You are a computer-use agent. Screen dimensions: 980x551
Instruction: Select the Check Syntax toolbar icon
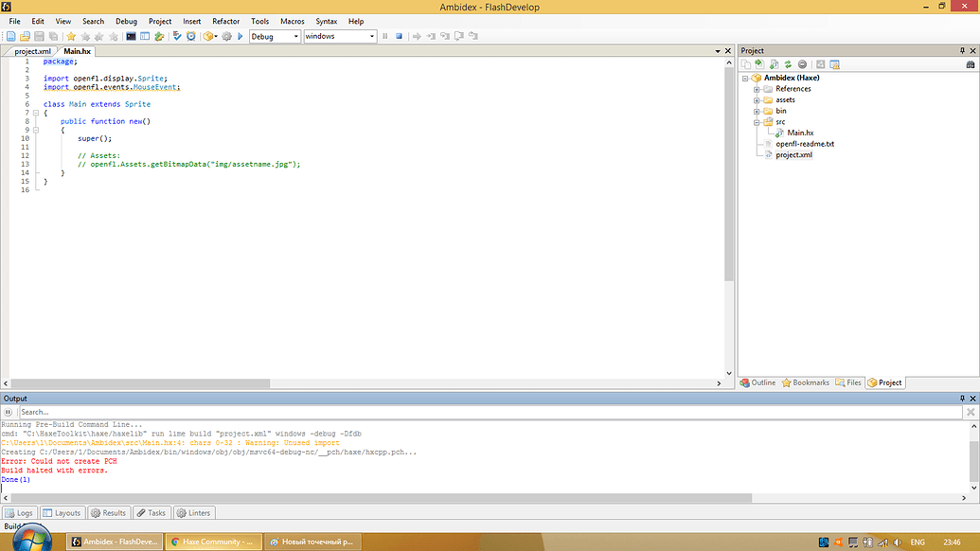177,36
